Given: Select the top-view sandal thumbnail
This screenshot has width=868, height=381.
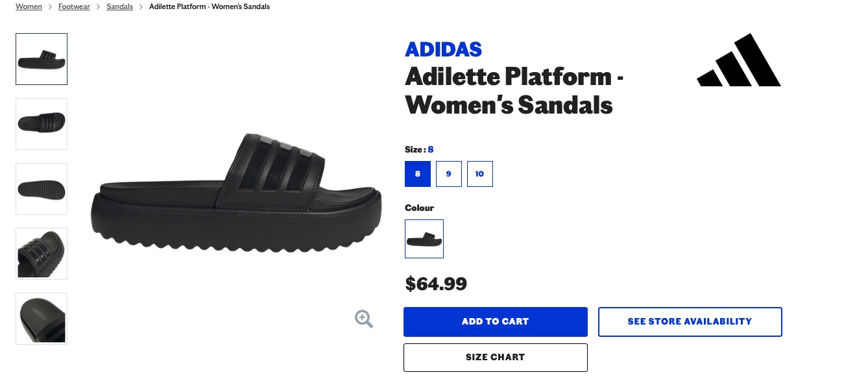Looking at the screenshot, I should [x=42, y=124].
